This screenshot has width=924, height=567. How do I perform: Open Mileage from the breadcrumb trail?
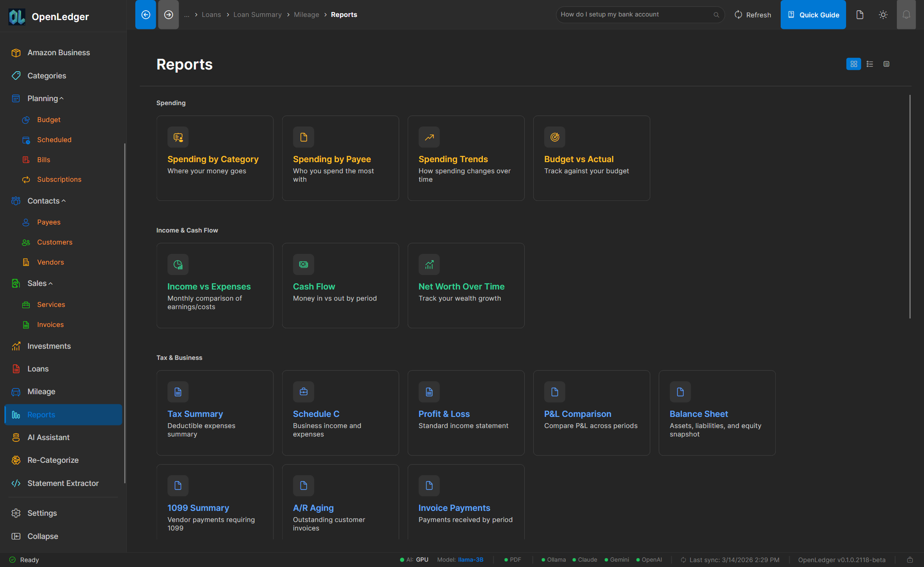[x=306, y=14]
